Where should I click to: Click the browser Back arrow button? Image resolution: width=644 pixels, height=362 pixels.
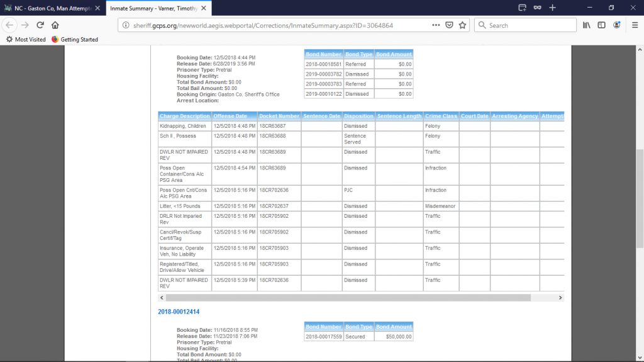[9, 25]
